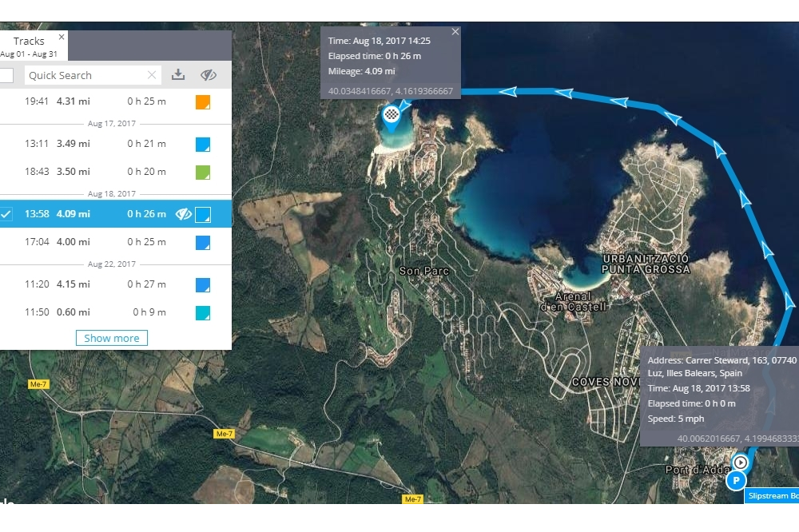Click the play marker near Port d'Addaia
This screenshot has width=799, height=532.
pyautogui.click(x=739, y=462)
